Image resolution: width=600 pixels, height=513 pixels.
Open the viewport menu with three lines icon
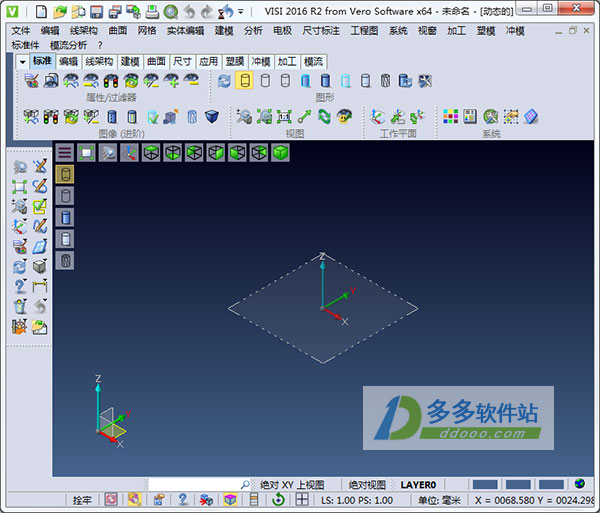click(x=65, y=153)
